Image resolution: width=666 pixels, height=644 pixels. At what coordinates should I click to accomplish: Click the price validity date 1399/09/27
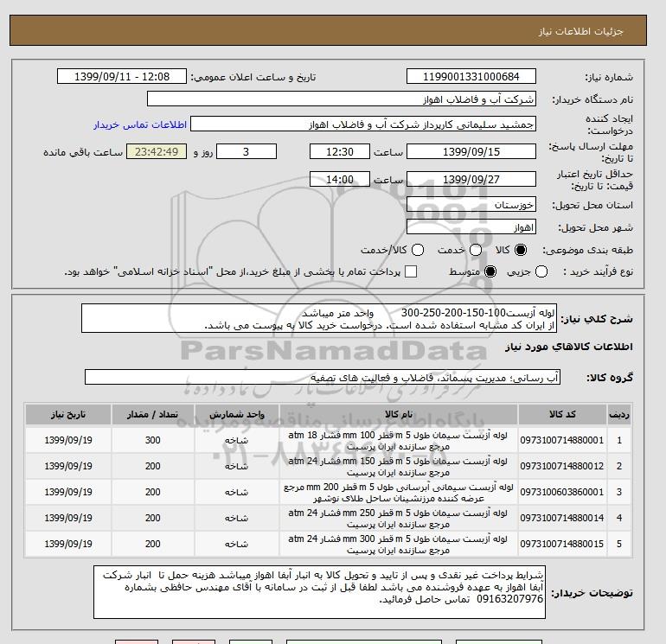pyautogui.click(x=471, y=179)
